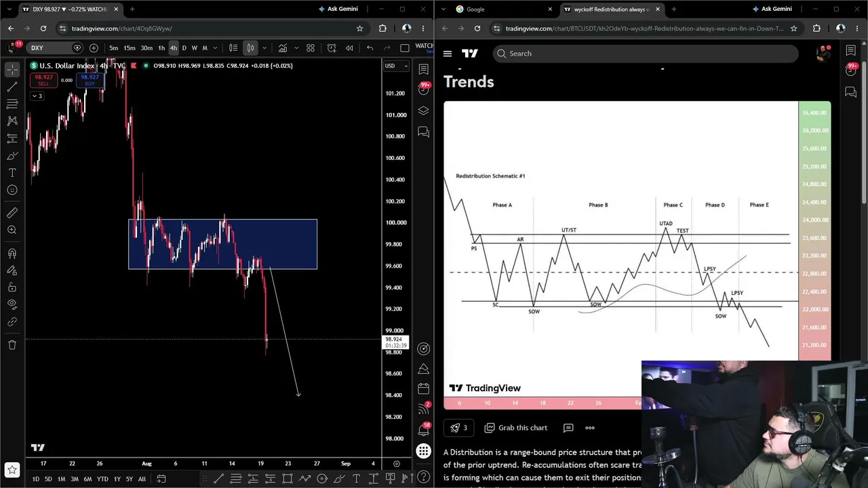Bookmark the wyckoff idea page with star
Screen dimensions: 868x488
(794, 28)
